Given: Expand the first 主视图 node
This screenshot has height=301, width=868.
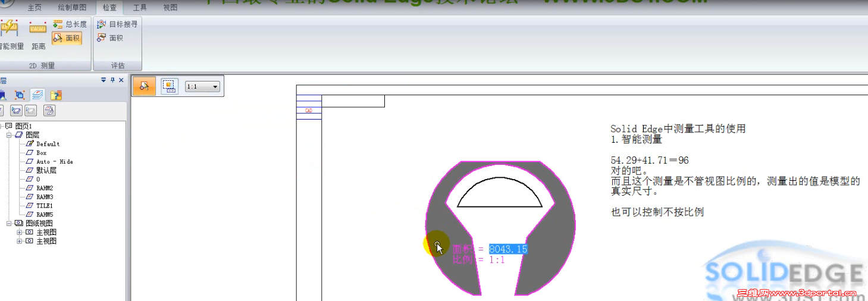Looking at the screenshot, I should 20,232.
